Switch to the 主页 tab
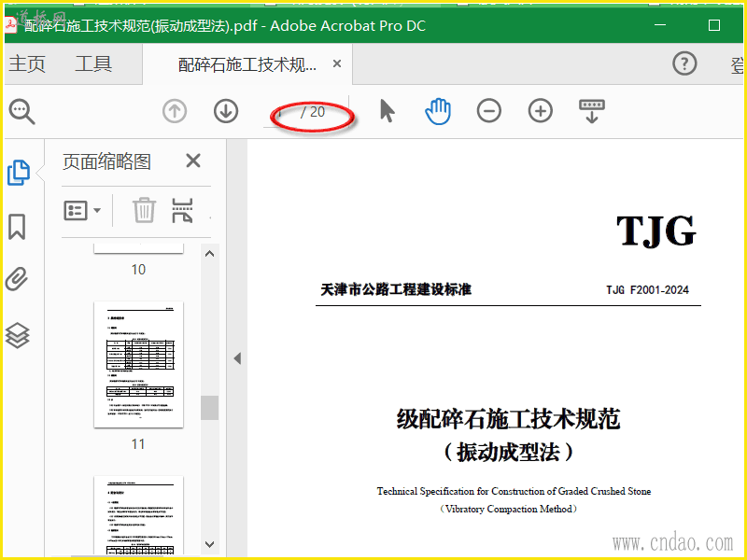The height and width of the screenshot is (560, 747). click(x=27, y=63)
